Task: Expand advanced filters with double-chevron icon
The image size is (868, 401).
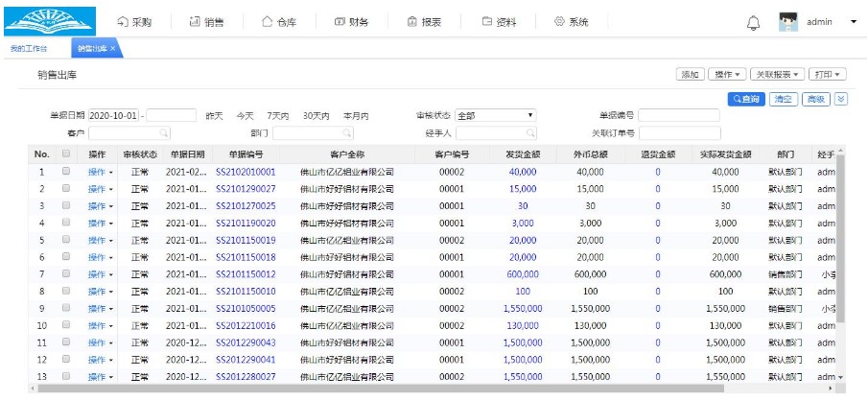Action: point(841,99)
